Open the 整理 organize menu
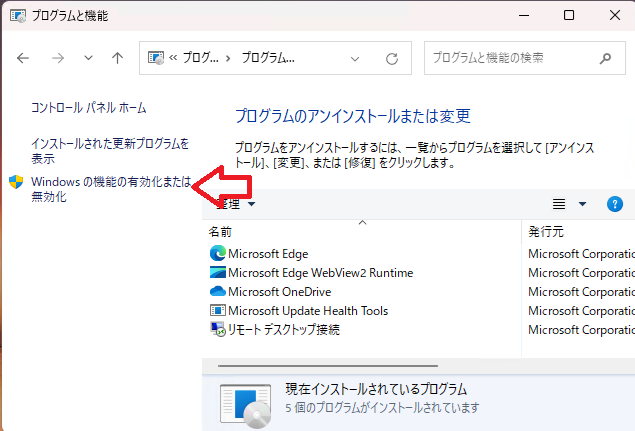Screen dimensions: 635x431 [x=236, y=204]
